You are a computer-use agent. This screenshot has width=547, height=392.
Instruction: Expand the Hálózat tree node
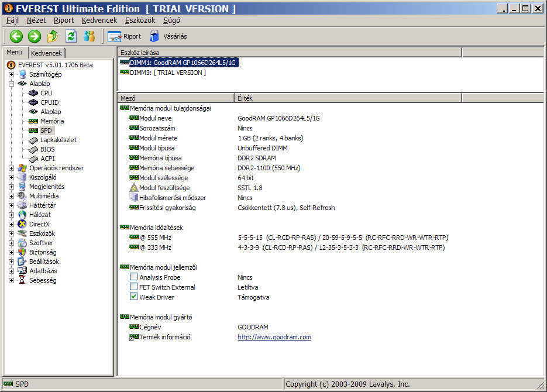pos(12,215)
